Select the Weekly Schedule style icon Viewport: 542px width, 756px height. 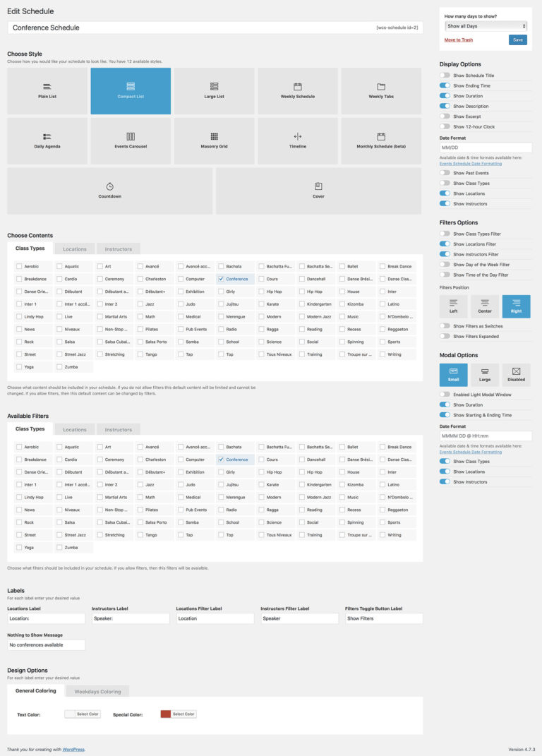[x=298, y=87]
